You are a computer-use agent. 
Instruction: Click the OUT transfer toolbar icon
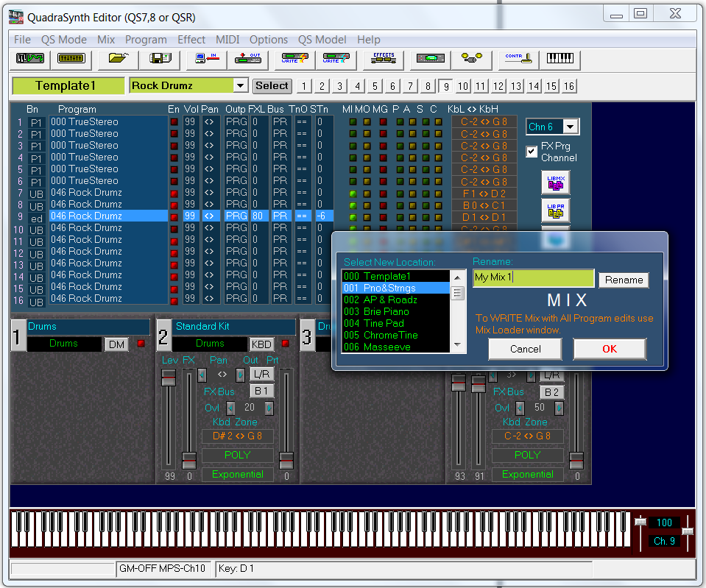pos(247,59)
